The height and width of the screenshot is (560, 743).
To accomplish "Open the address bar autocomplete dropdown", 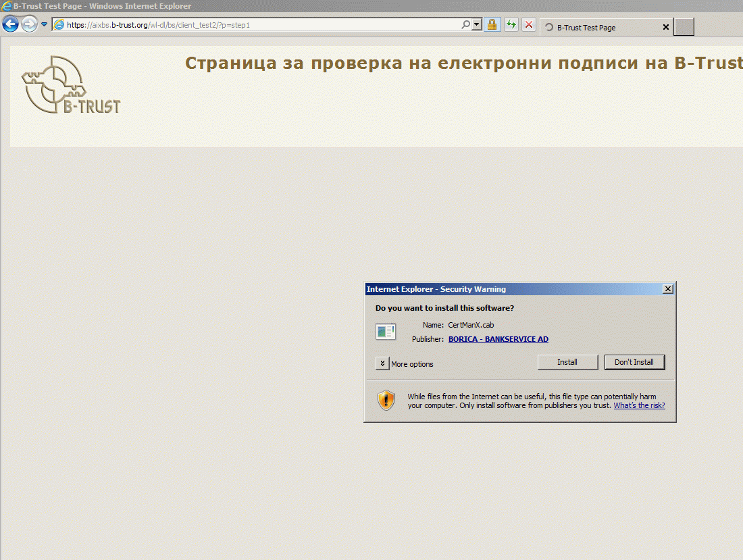I will tap(477, 24).
